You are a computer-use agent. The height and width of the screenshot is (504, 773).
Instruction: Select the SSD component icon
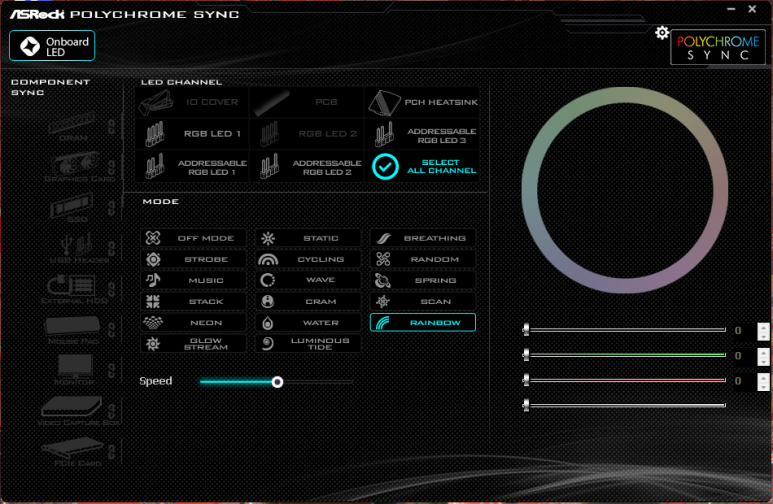point(72,208)
